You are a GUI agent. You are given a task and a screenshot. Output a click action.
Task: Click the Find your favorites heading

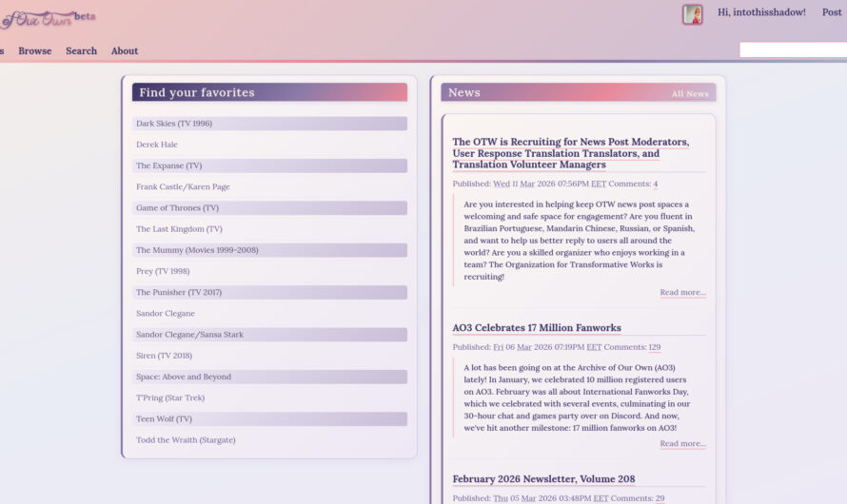(x=197, y=92)
